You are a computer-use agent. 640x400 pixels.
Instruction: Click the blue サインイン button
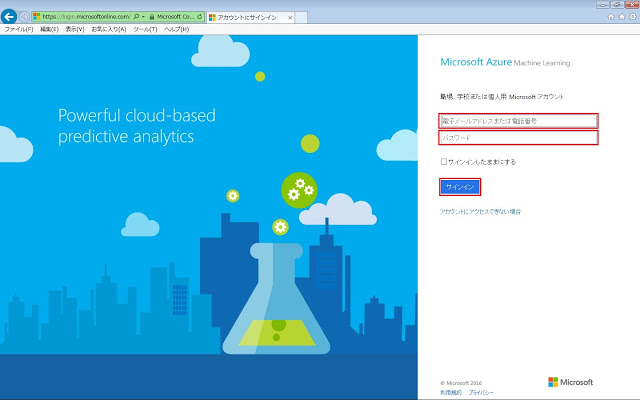click(x=460, y=187)
